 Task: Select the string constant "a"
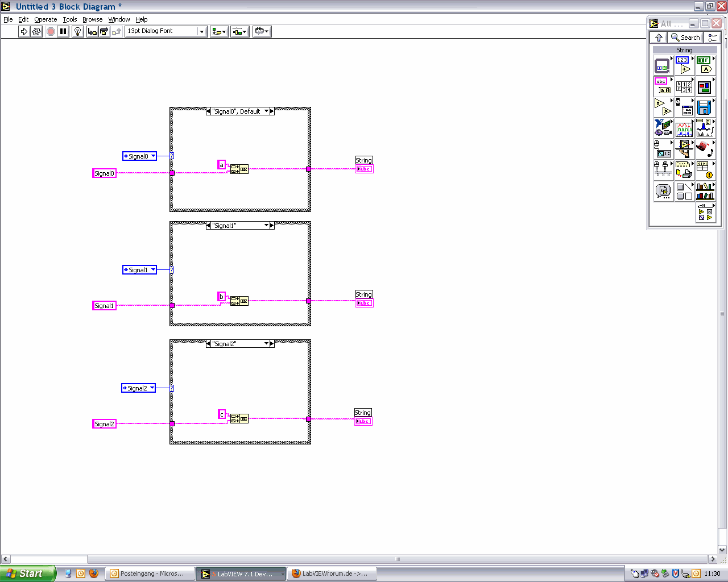coord(222,165)
